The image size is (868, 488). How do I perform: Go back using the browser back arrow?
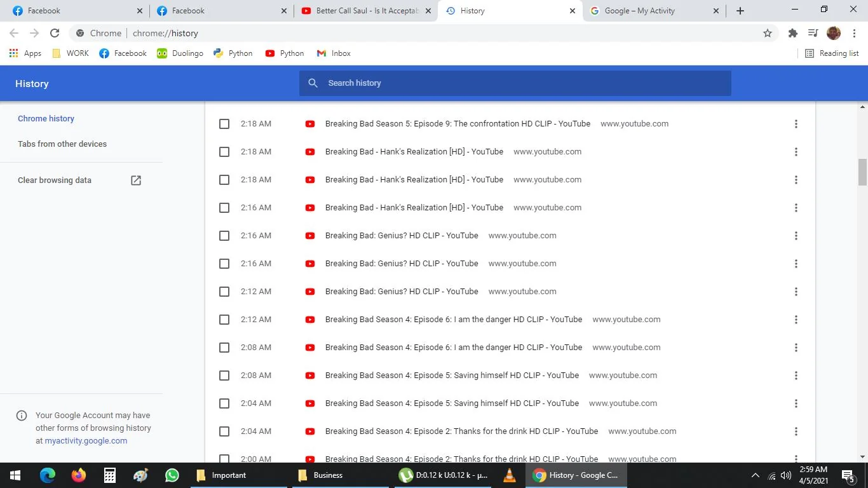click(x=14, y=33)
